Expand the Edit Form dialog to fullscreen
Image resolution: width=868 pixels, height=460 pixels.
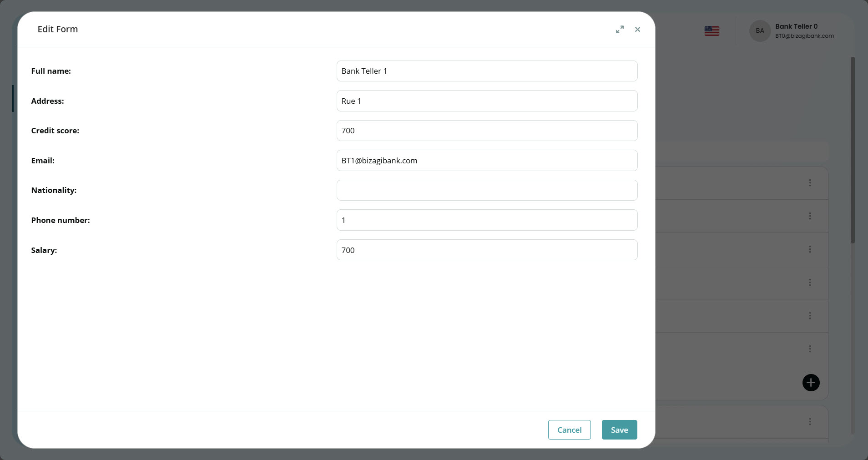(619, 29)
